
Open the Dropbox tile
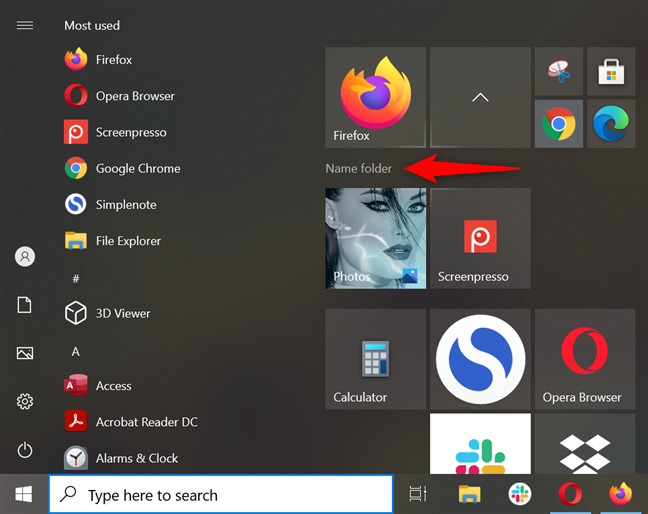(585, 444)
